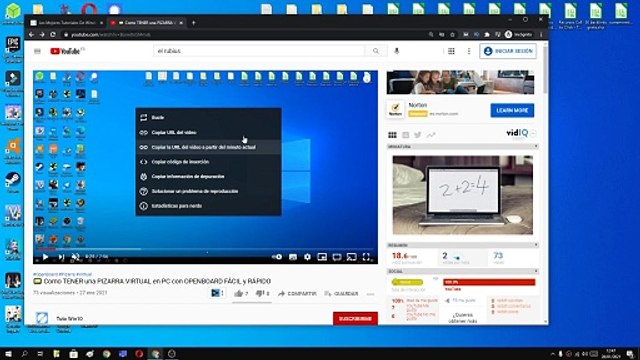The height and width of the screenshot is (360, 640).
Task: Click LEARN MORE on Norton ad
Action: point(512,110)
